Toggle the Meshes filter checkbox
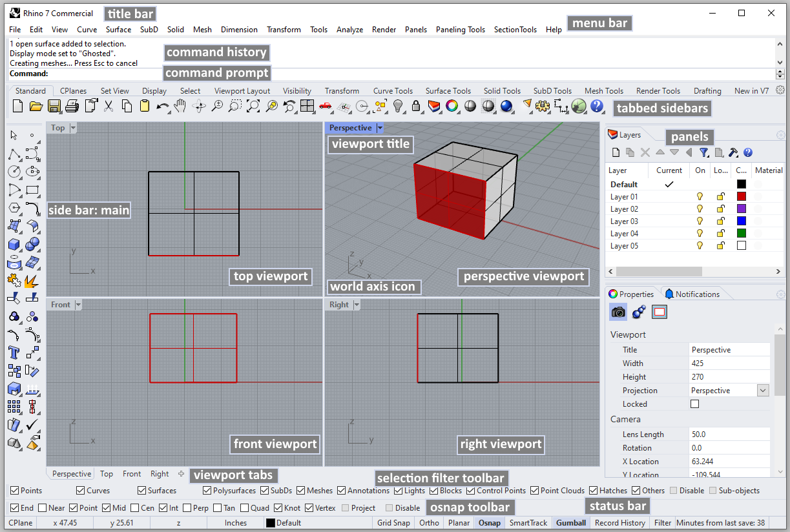This screenshot has width=790, height=532. tap(301, 491)
